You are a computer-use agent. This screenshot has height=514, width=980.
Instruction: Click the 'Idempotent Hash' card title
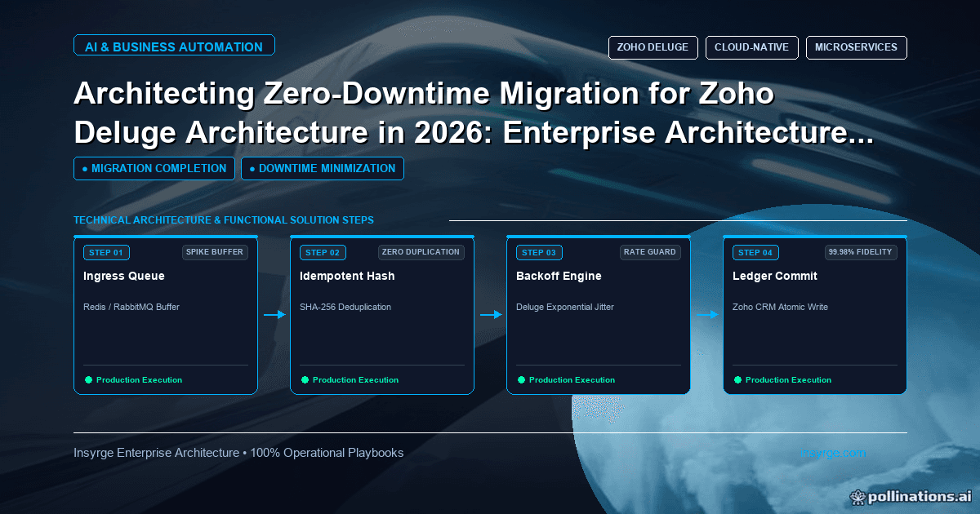tap(347, 276)
